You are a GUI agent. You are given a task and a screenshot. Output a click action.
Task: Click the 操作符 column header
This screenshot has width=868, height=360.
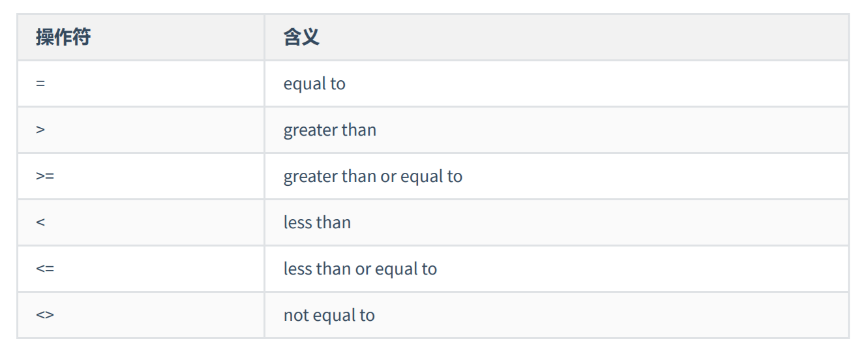coord(63,37)
